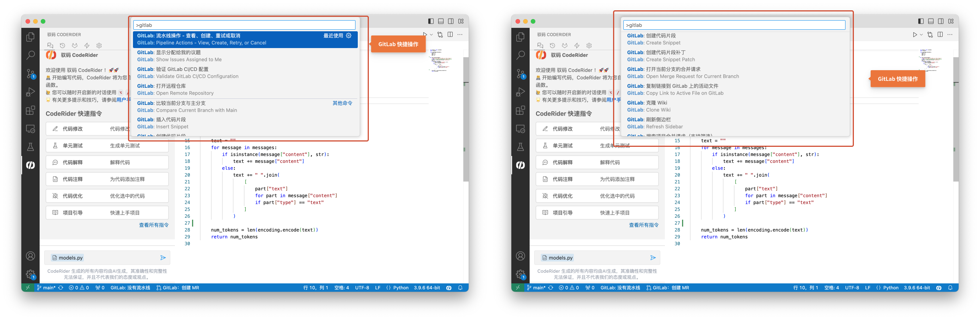Open Extensions view in the left window
The height and width of the screenshot is (320, 980).
pyautogui.click(x=30, y=111)
